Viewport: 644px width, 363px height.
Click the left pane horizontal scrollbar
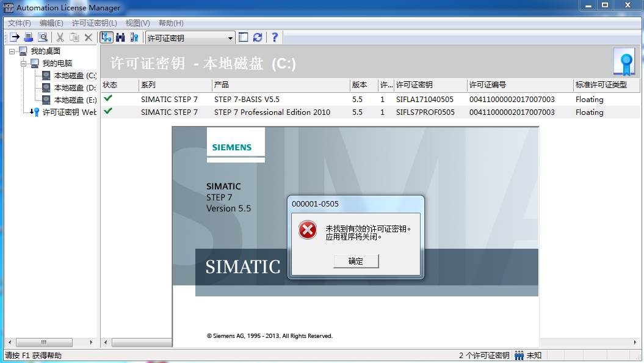click(49, 342)
